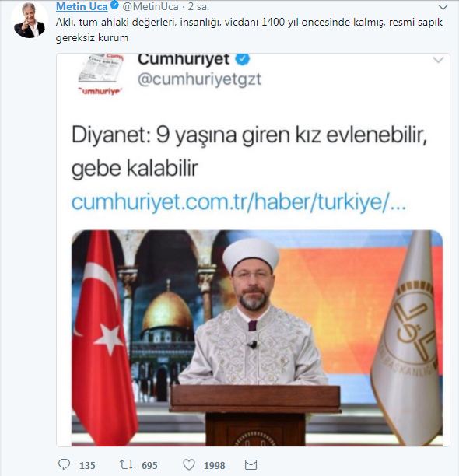Image resolution: width=459 pixels, height=476 pixels.
Task: Open the quoted tweet's options chevron
Action: point(438,60)
